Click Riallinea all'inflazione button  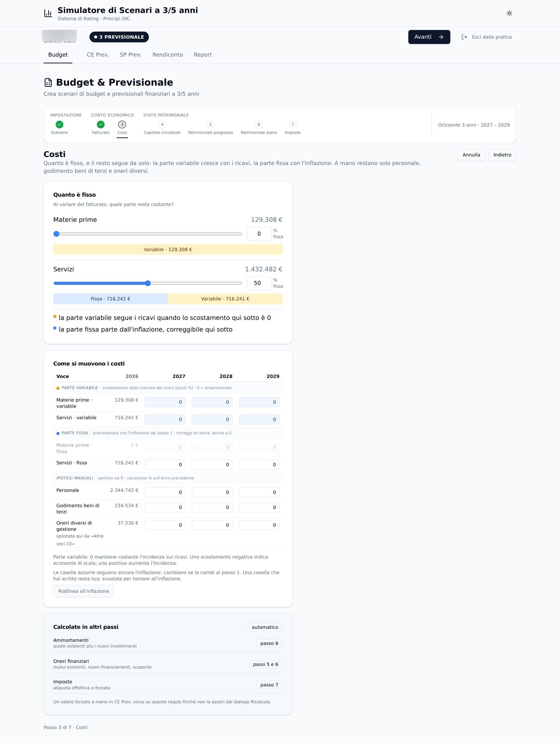pos(83,591)
